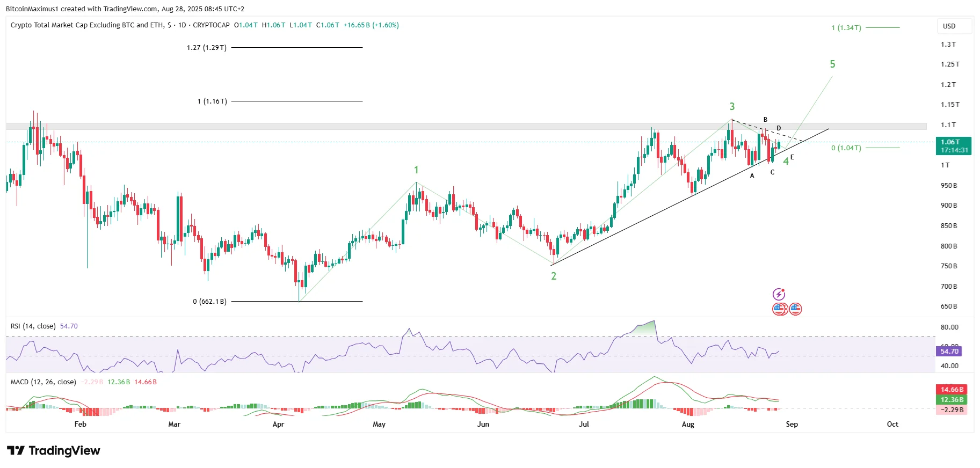
Task: Click the May date axis label
Action: click(x=379, y=425)
